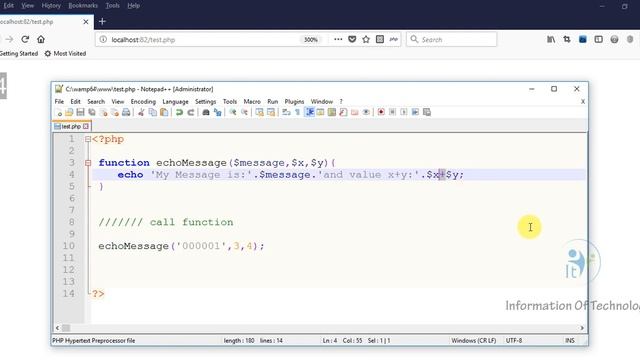640x360 pixels.
Task: Open the Settings menu
Action: pyautogui.click(x=205, y=102)
